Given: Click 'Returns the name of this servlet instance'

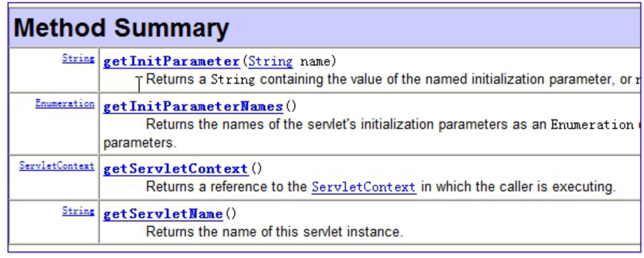Looking at the screenshot, I should point(275,232).
